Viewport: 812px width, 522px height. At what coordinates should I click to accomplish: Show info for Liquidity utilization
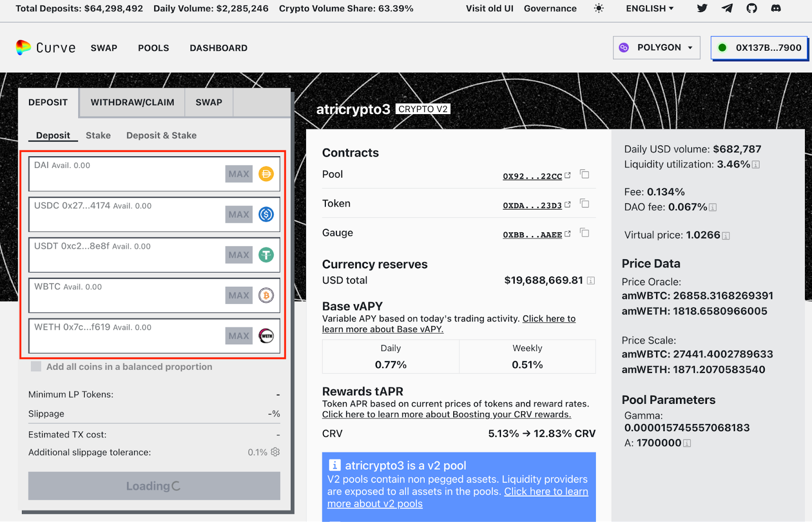tap(756, 165)
